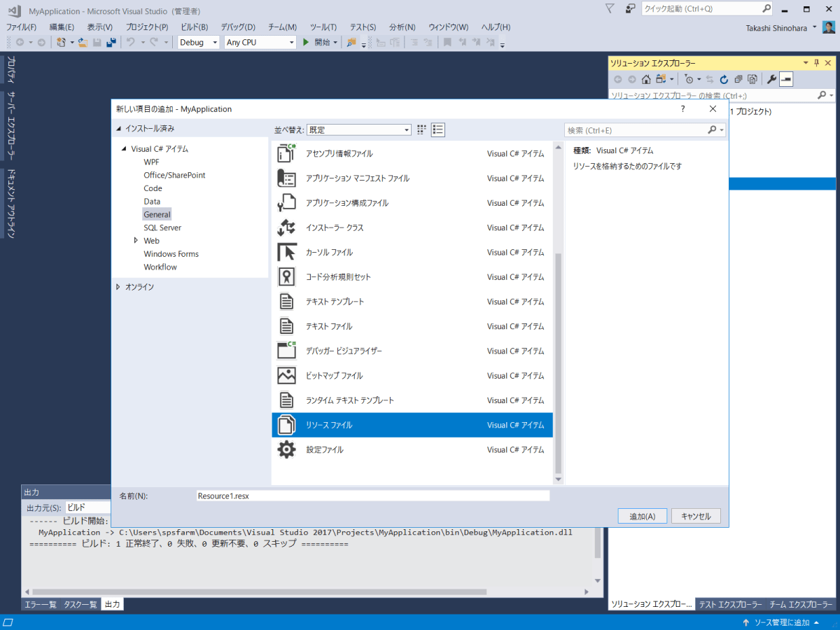The image size is (840, 630).
Task: Open the 並べ替え 既定 sort dropdown
Action: [358, 129]
